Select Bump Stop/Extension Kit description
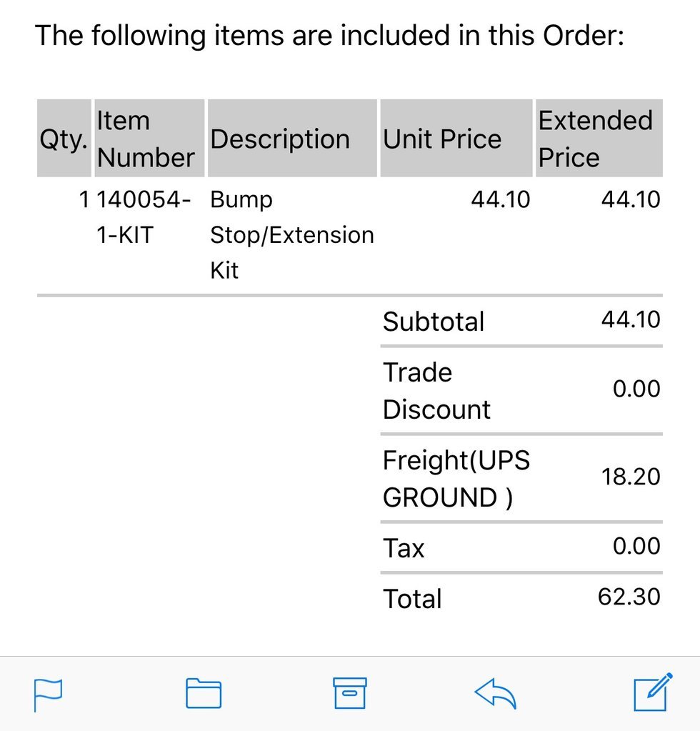 point(292,235)
